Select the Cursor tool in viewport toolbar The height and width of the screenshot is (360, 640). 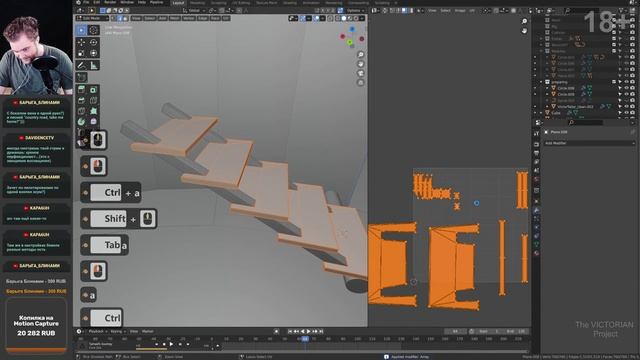pyautogui.click(x=93, y=30)
